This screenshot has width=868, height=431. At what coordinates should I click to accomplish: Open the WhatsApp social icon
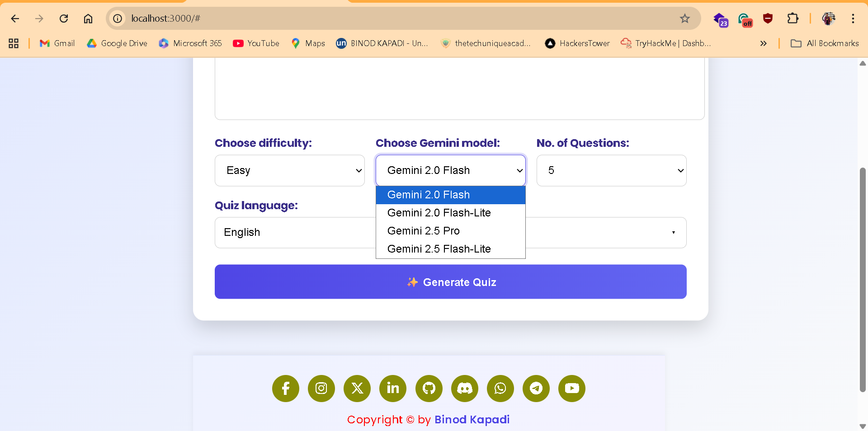pyautogui.click(x=500, y=389)
